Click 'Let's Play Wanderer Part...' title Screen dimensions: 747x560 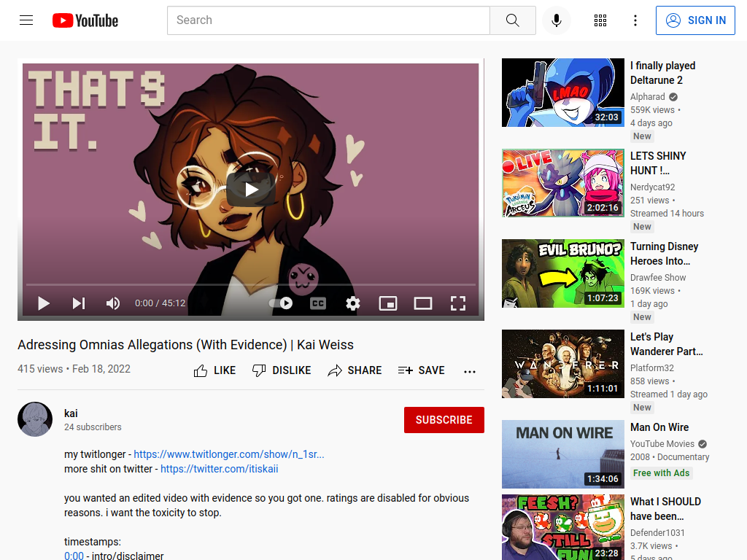coord(667,344)
